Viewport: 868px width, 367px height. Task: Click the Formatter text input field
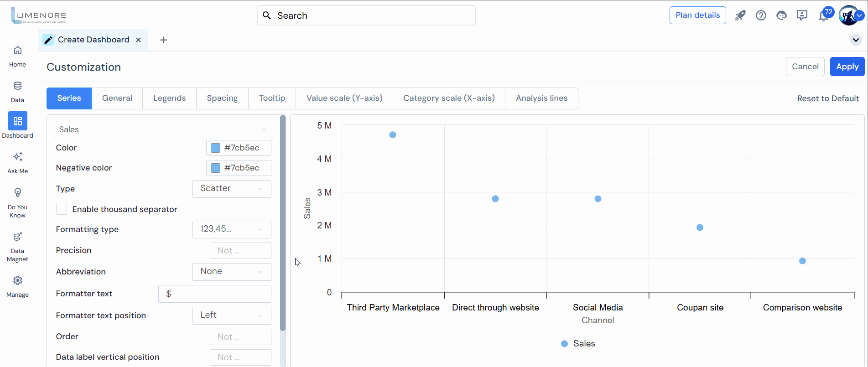pyautogui.click(x=215, y=294)
